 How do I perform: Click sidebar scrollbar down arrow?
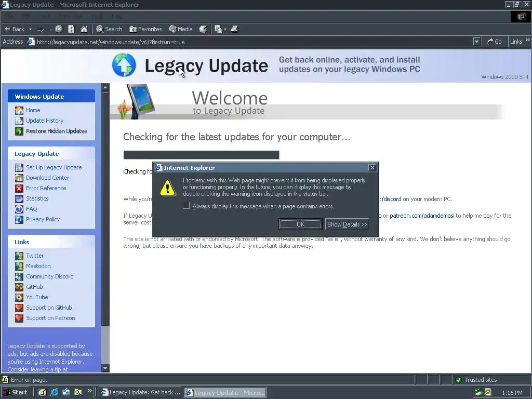tap(105, 368)
